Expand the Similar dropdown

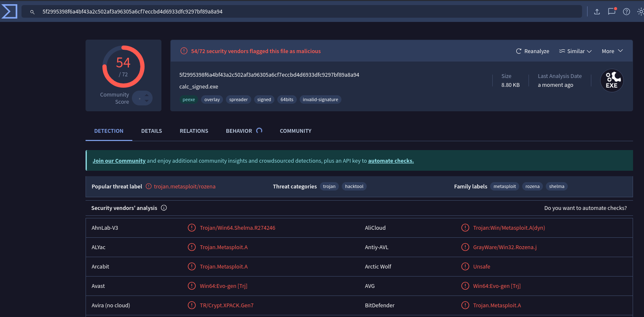(x=575, y=51)
